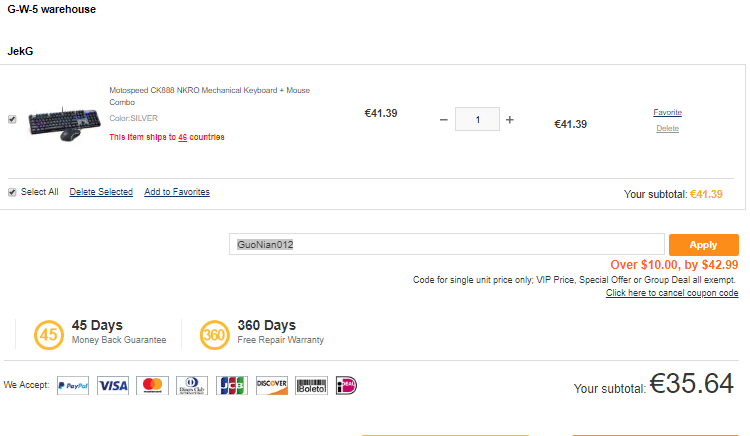The image size is (750, 436).
Task: Decrease quantity with the minus button
Action: click(444, 120)
